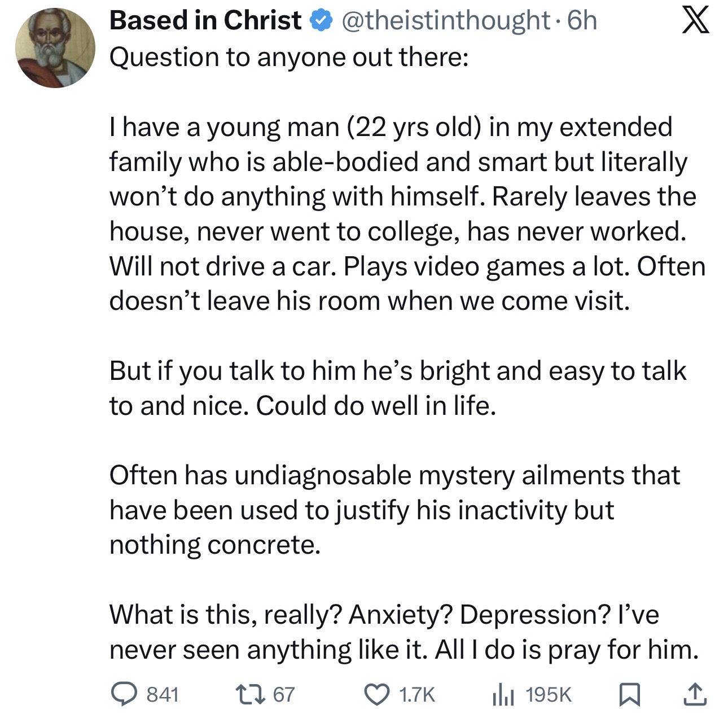This screenshot has height=727, width=728.
Task: Click the 6h timestamp
Action: pos(582,21)
